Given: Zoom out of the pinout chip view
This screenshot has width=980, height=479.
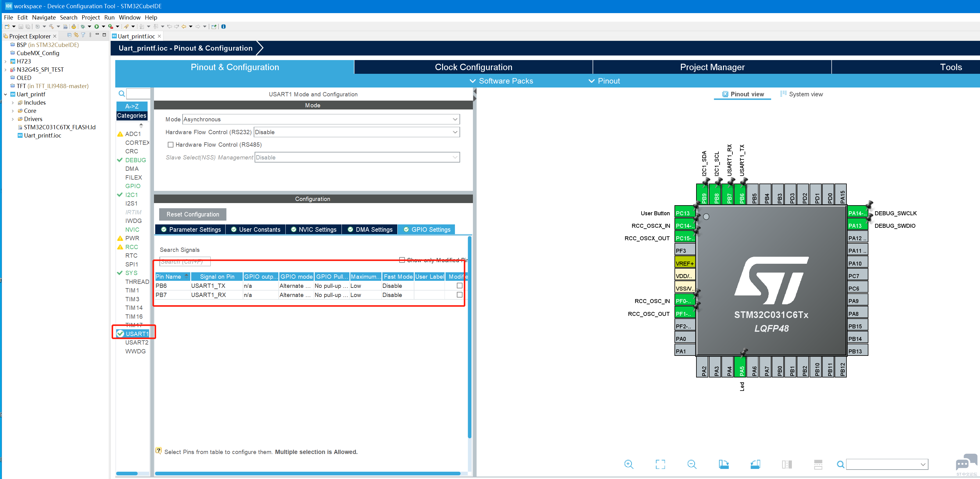Looking at the screenshot, I should [692, 464].
